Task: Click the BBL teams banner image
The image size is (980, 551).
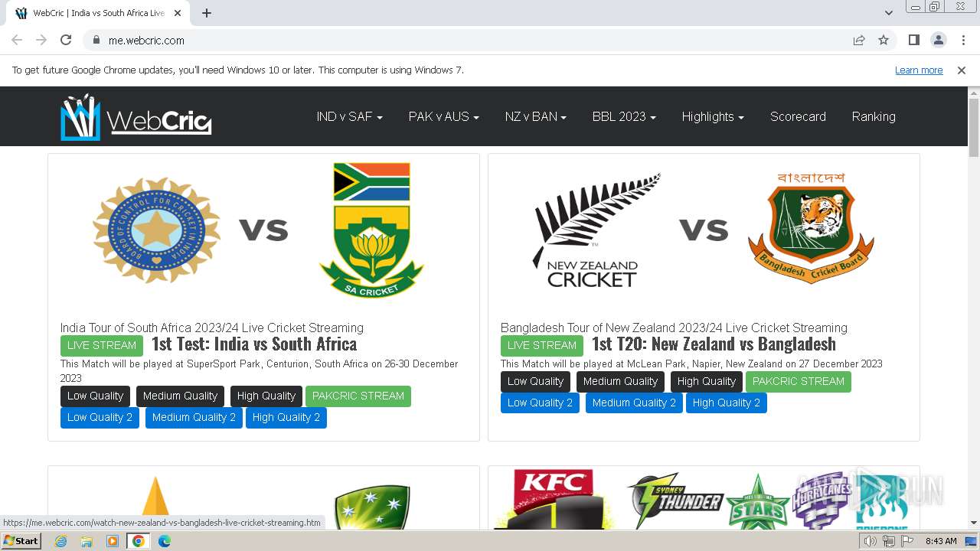Action: [x=704, y=498]
